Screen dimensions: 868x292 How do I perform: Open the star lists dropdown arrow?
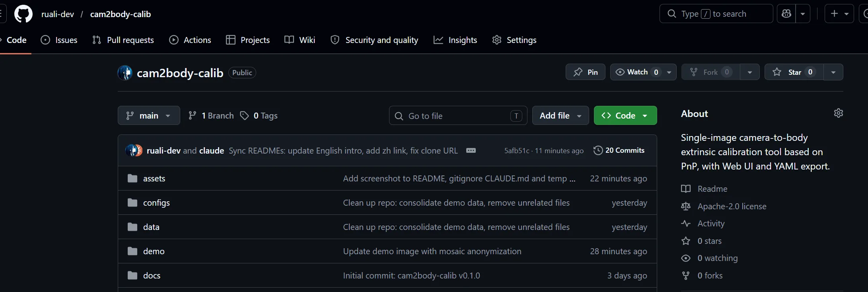833,72
